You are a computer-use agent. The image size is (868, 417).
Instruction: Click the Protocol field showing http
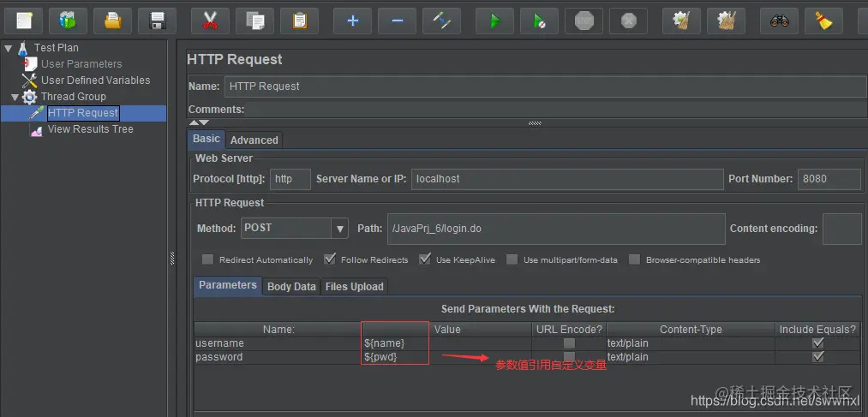point(290,179)
